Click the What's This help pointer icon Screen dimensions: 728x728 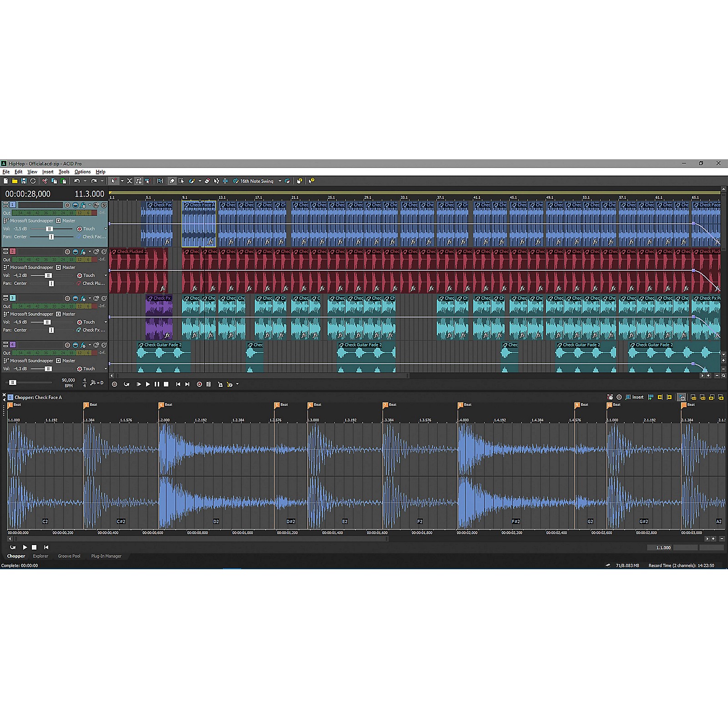point(311,181)
